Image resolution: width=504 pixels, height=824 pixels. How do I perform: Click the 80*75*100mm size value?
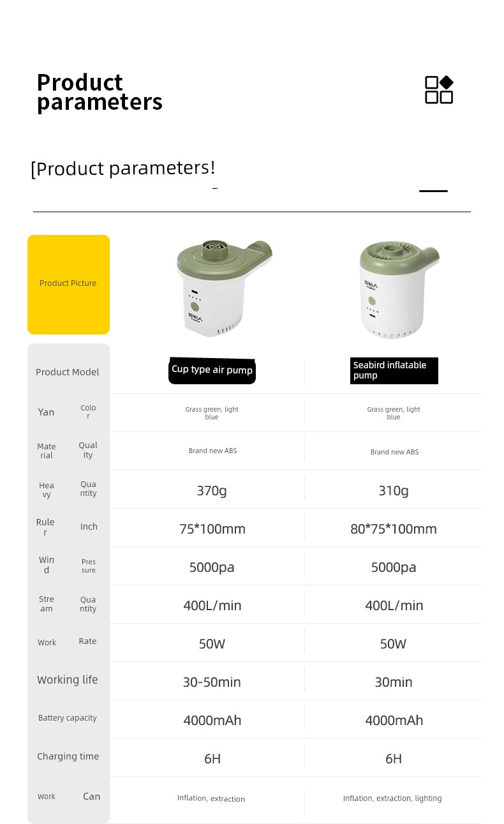click(x=394, y=528)
